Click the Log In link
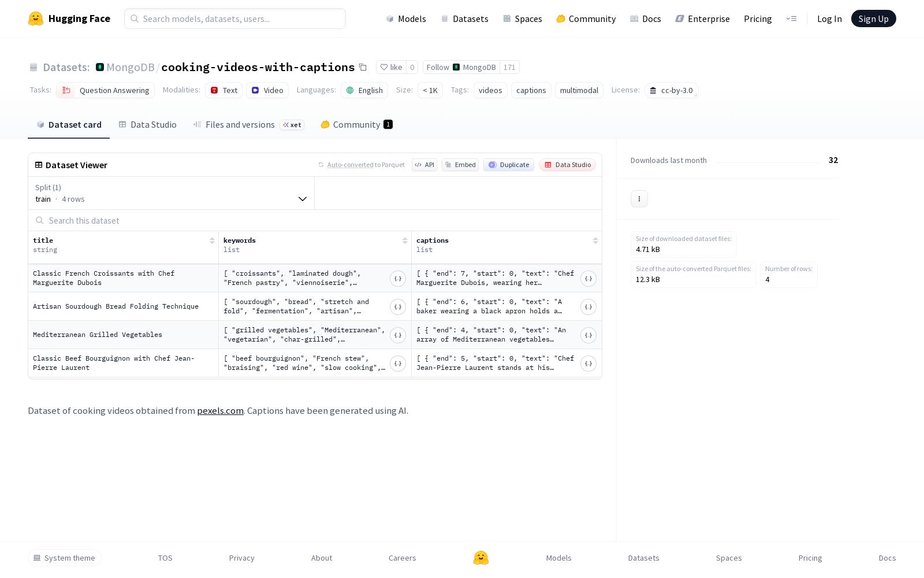This screenshot has width=924, height=578. pyautogui.click(x=829, y=18)
